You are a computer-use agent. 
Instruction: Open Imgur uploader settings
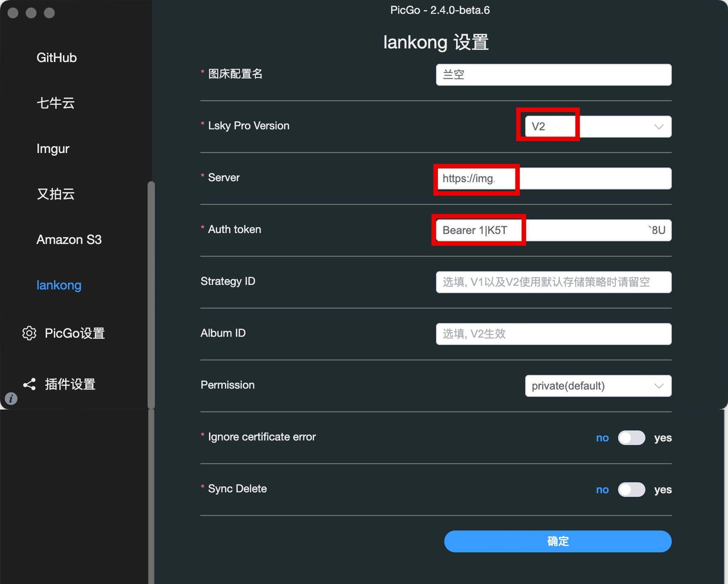click(53, 148)
